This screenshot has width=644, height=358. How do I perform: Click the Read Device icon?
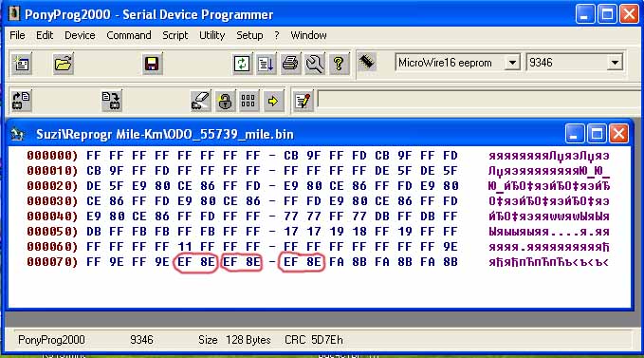22,101
